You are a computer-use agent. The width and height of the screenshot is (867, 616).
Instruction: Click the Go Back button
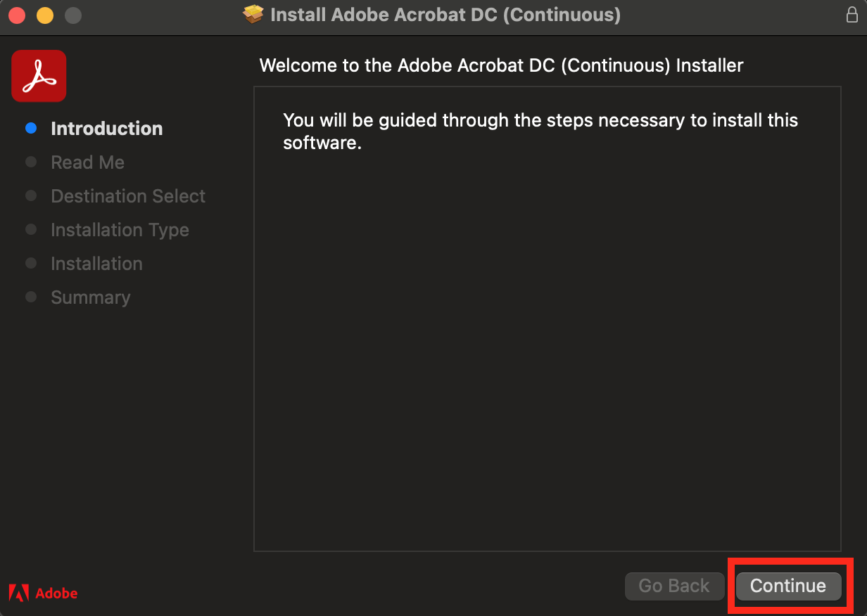[x=674, y=586]
